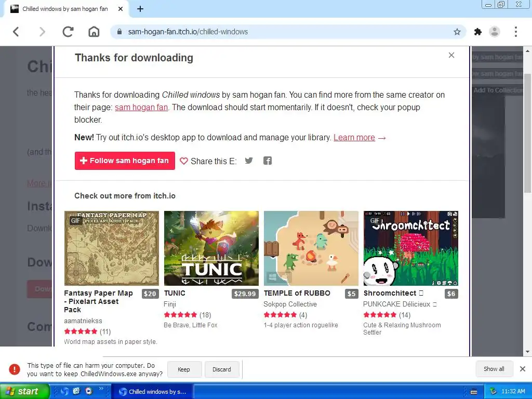Screen dimensions: 532x399
Task: Click the $6 price tag on Shroomchitect
Action: (x=451, y=294)
